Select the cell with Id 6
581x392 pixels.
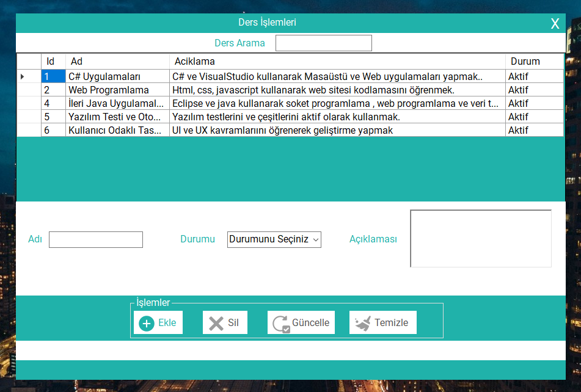53,130
